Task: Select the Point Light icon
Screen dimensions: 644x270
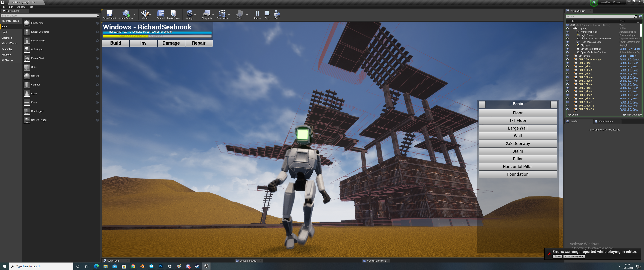Action: 27,49
